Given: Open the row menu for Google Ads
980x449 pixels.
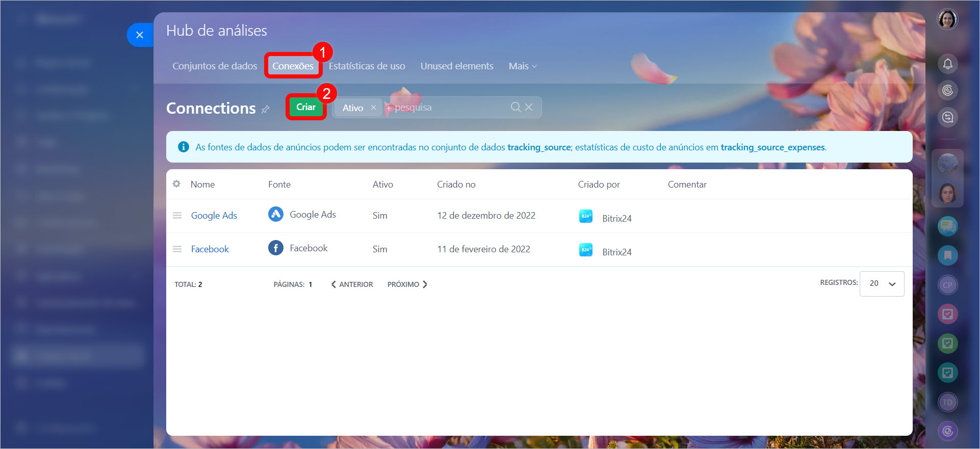Looking at the screenshot, I should 177,216.
